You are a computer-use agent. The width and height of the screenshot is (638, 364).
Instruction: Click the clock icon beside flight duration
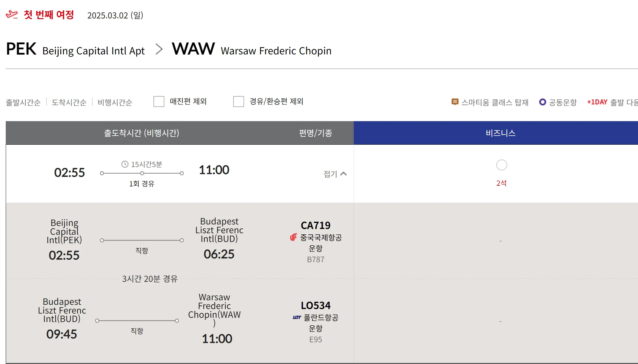click(125, 164)
